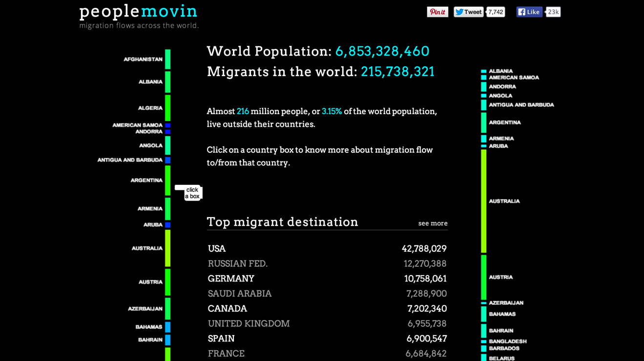Select UNITED KINGDOM row in destinations
This screenshot has height=361, width=644.
[x=327, y=324]
